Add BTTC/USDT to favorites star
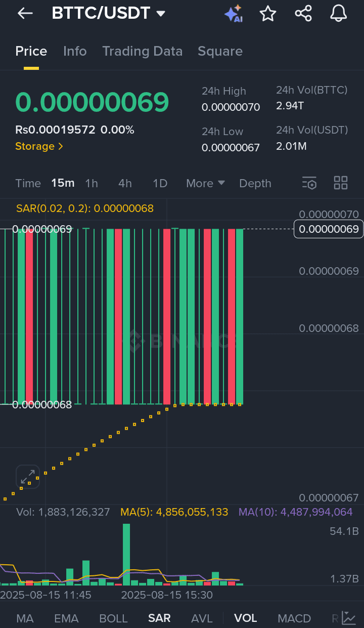The height and width of the screenshot is (628, 364). point(268,14)
